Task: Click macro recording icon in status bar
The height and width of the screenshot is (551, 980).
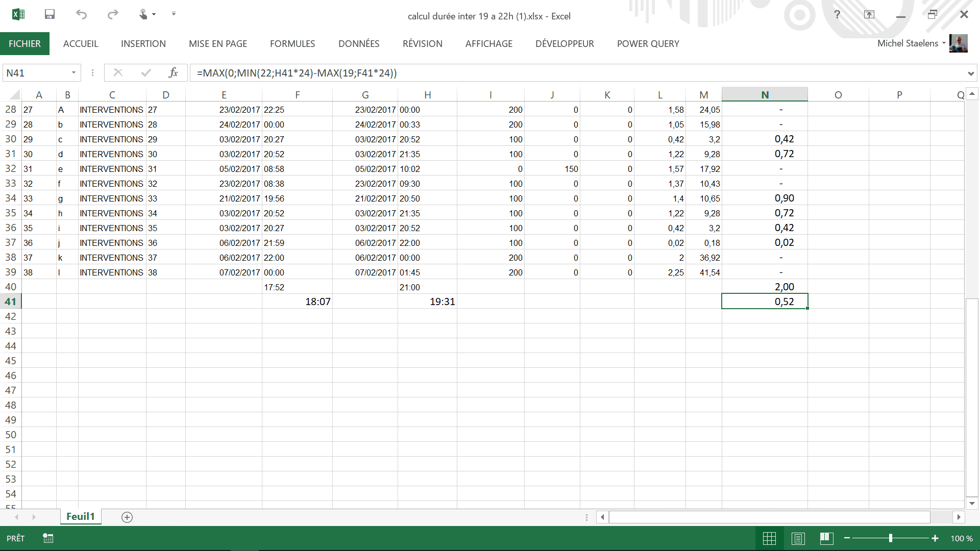Action: (x=48, y=538)
